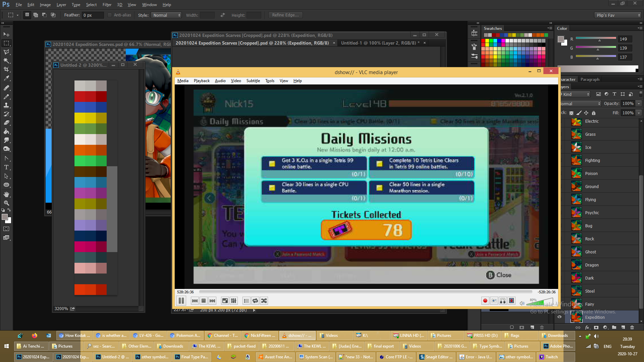This screenshot has height=362, width=644.
Task: Toggle VLC fullscreen video button
Action: (x=225, y=301)
